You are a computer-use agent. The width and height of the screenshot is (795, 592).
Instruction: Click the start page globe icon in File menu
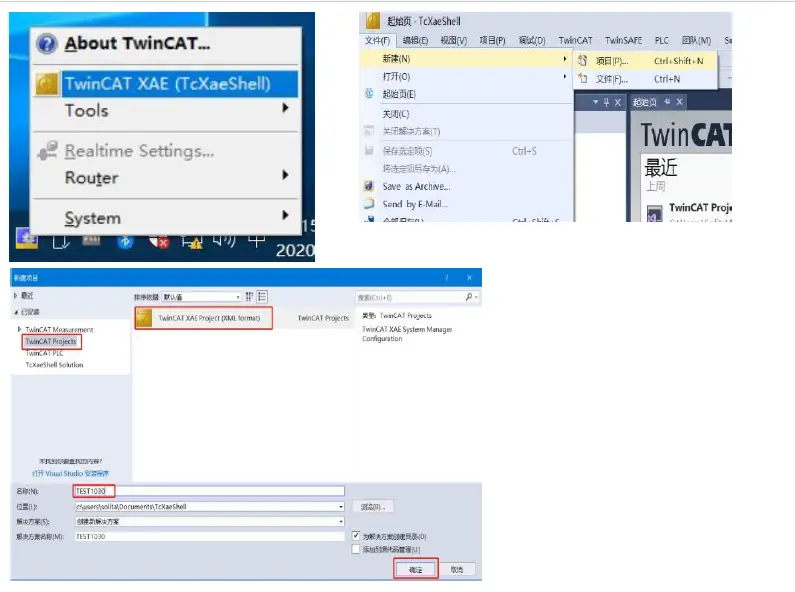[369, 94]
